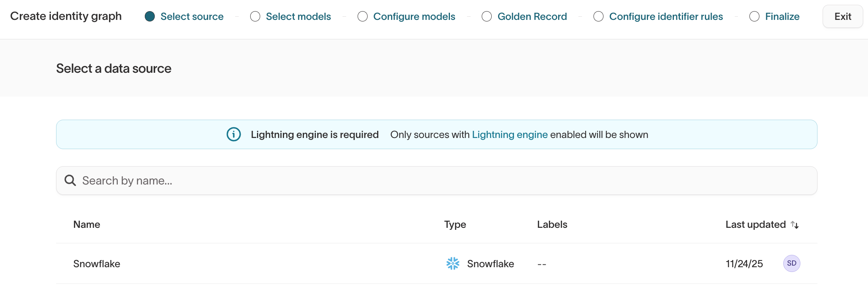Click the 11/24/25 date cell
868x299 pixels.
[744, 264]
